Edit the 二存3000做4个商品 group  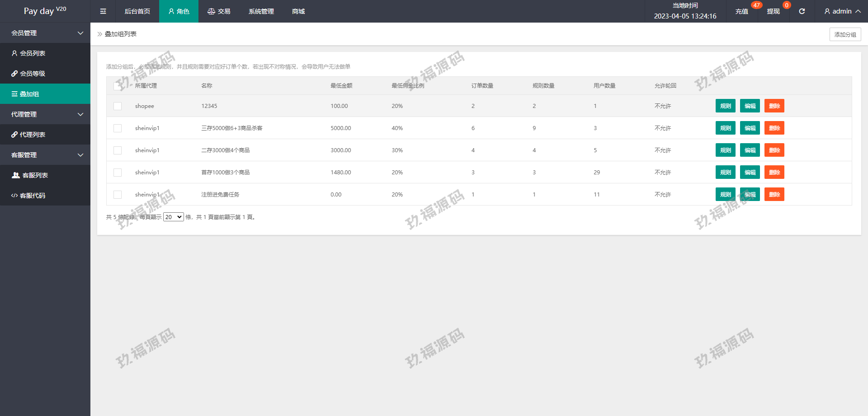(x=750, y=150)
